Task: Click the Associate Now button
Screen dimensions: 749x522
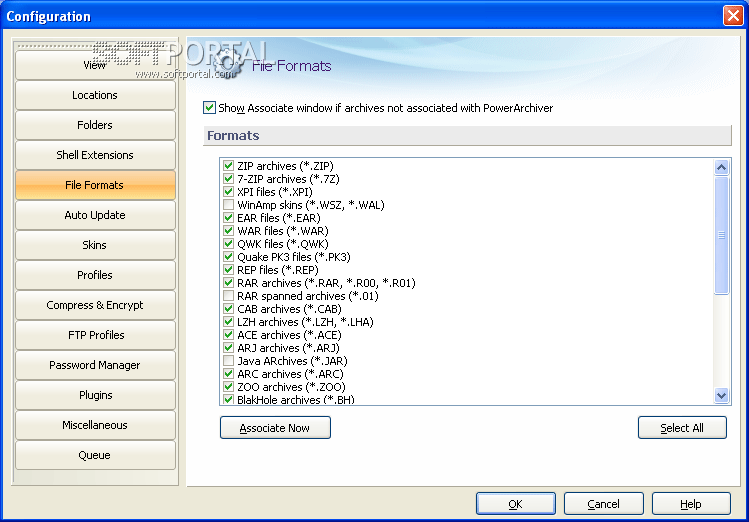Action: click(275, 427)
